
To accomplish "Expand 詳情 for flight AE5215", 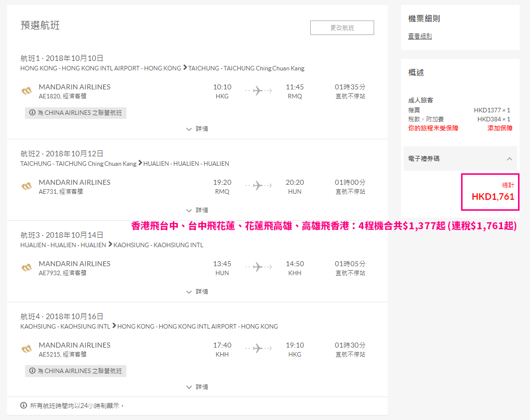I will tap(197, 387).
